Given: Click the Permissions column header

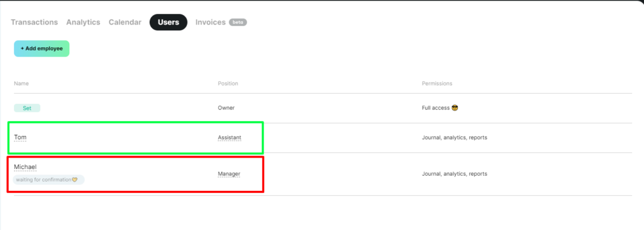Looking at the screenshot, I should pos(437,84).
